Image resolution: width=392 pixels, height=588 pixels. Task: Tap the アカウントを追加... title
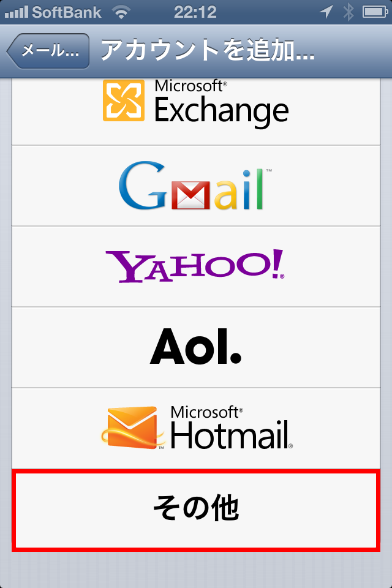pos(208,51)
